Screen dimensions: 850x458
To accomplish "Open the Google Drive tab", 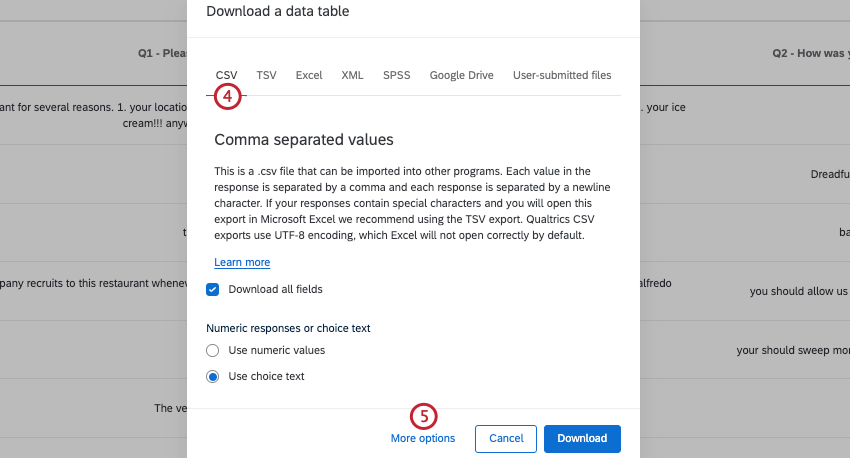I will click(x=461, y=76).
